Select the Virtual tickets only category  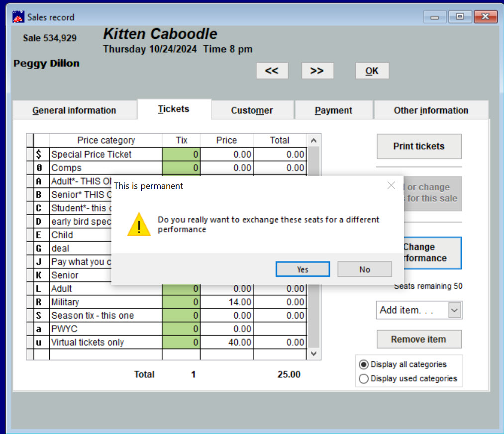pos(106,343)
